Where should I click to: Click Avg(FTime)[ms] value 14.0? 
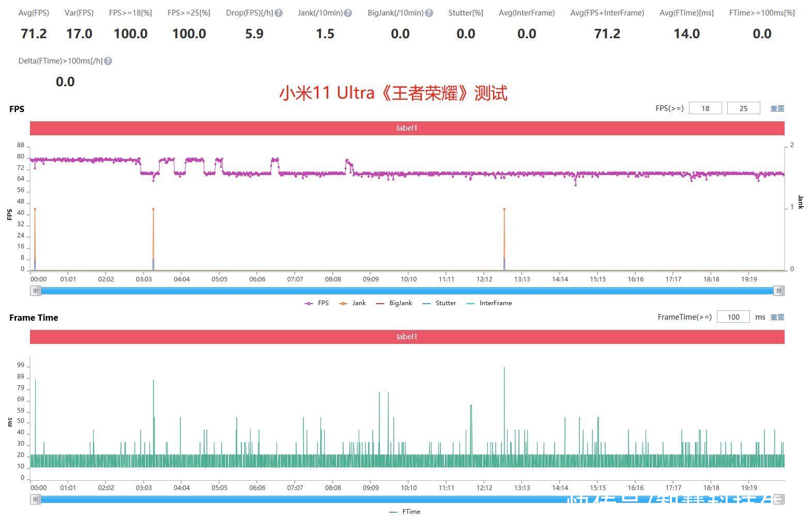click(686, 34)
